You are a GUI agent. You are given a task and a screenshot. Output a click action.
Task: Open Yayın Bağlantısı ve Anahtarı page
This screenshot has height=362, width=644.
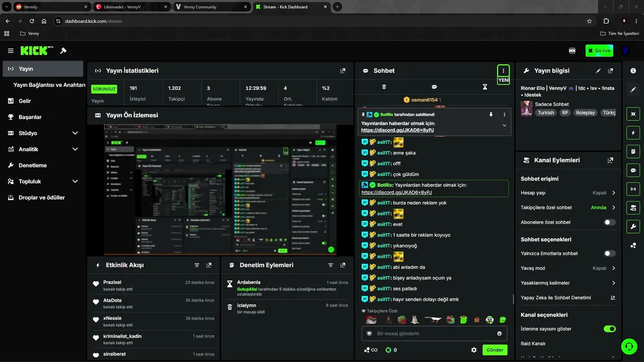click(49, 85)
